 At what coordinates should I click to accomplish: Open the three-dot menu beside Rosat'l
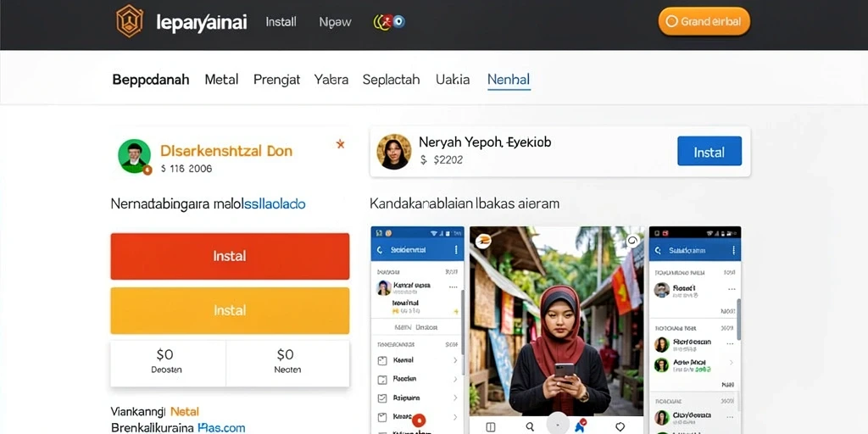point(732,289)
